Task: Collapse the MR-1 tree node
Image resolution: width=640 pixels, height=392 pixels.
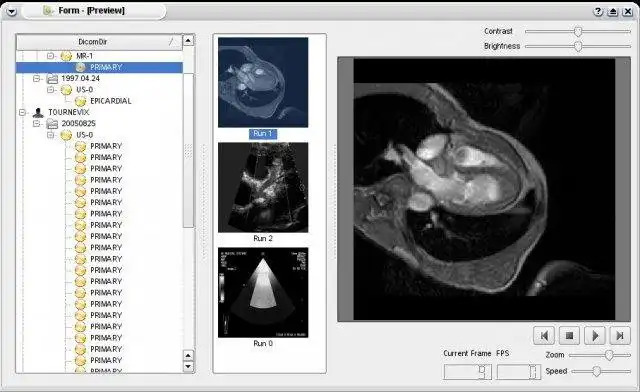Action: click(50, 56)
